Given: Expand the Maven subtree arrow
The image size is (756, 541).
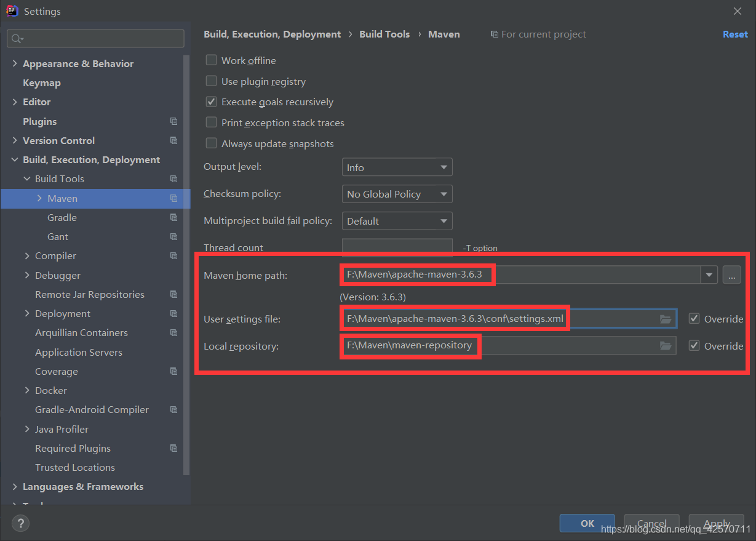Looking at the screenshot, I should 39,198.
